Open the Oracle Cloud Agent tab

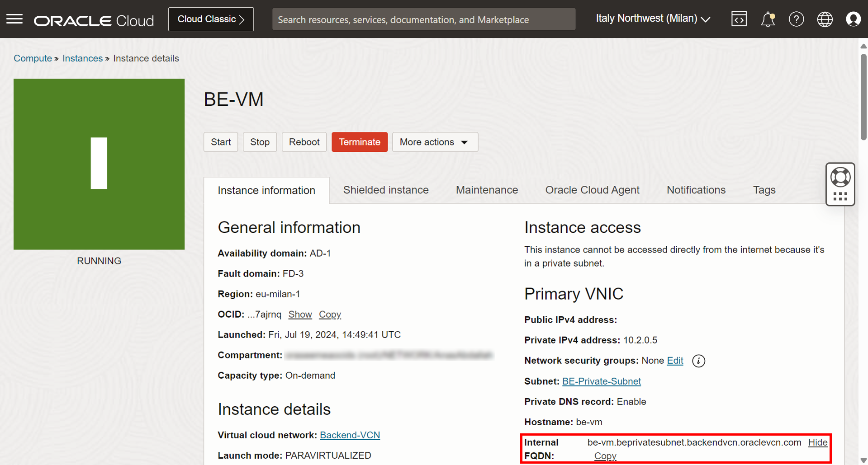[x=592, y=190]
